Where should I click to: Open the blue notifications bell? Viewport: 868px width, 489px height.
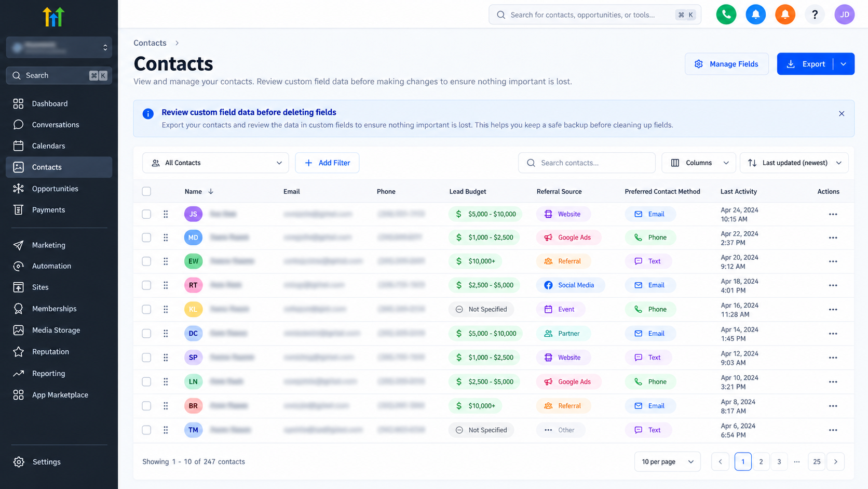755,15
